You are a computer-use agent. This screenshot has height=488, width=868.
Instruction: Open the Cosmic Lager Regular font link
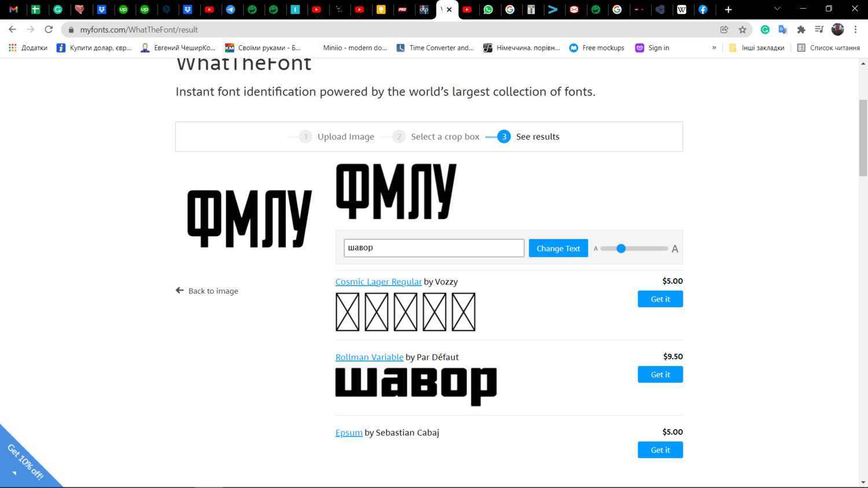tap(378, 282)
